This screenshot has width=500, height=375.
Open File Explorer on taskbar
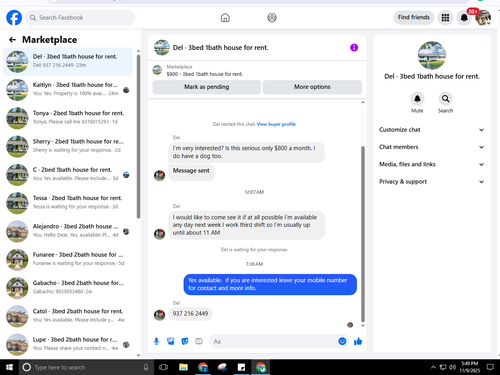coord(183,367)
